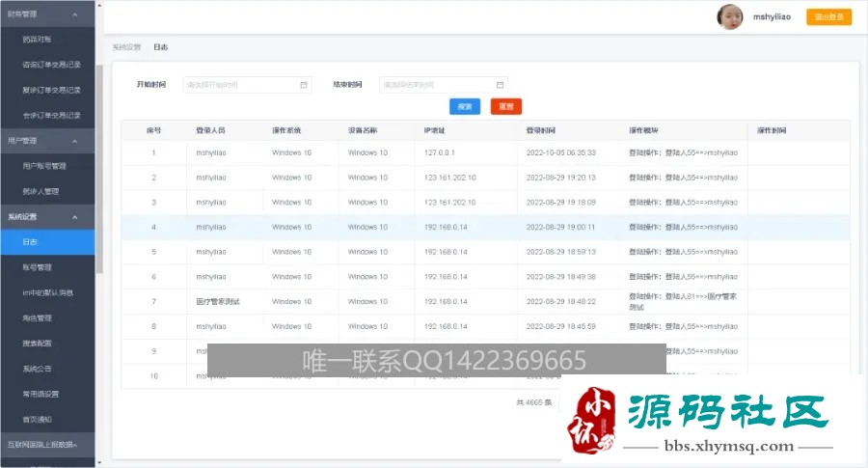
Task: Select the 日志 sidebar item
Action: [47, 242]
